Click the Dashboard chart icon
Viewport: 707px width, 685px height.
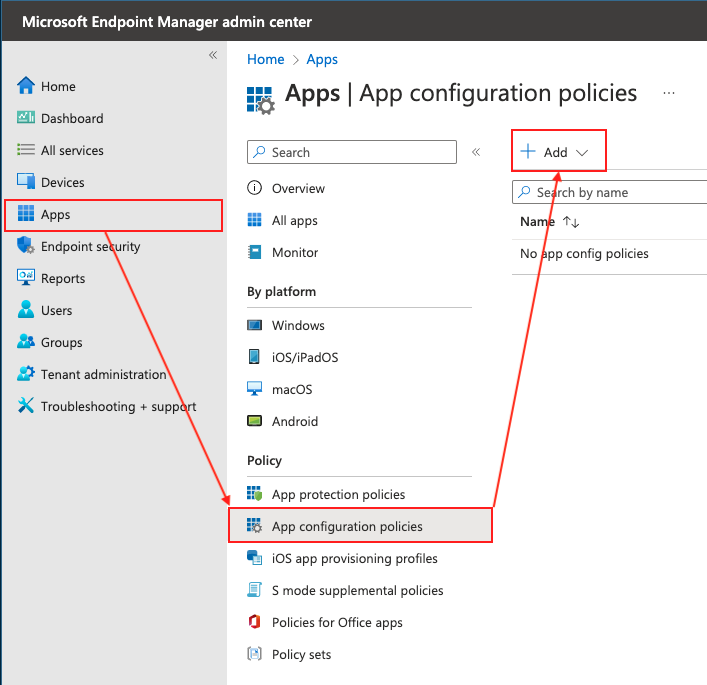pyautogui.click(x=26, y=118)
